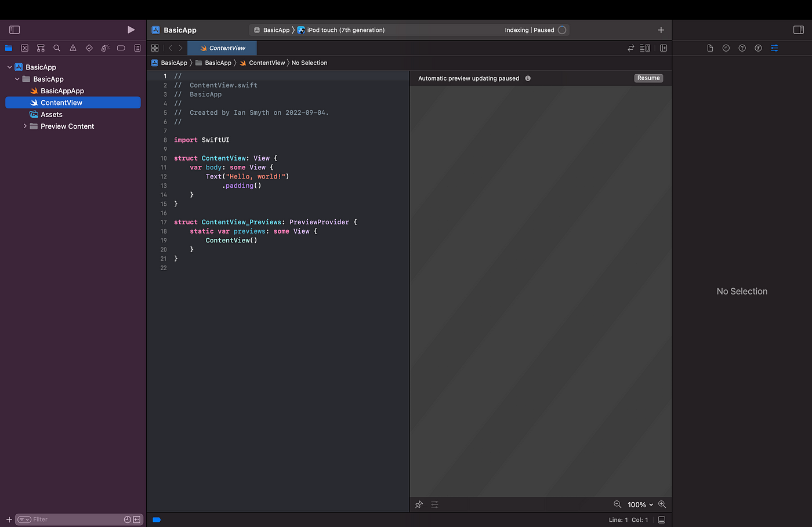The width and height of the screenshot is (812, 527).
Task: Show the History inspector
Action: click(x=726, y=48)
